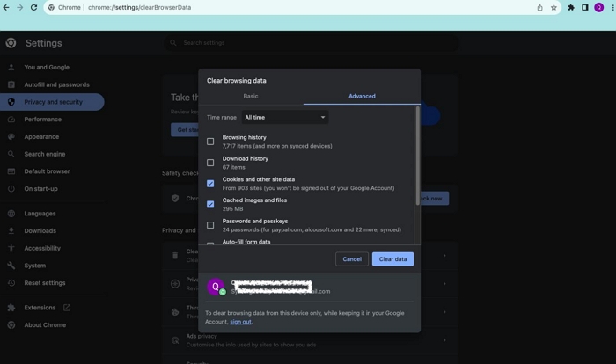Select Privacy and security in sidebar

pos(52,102)
